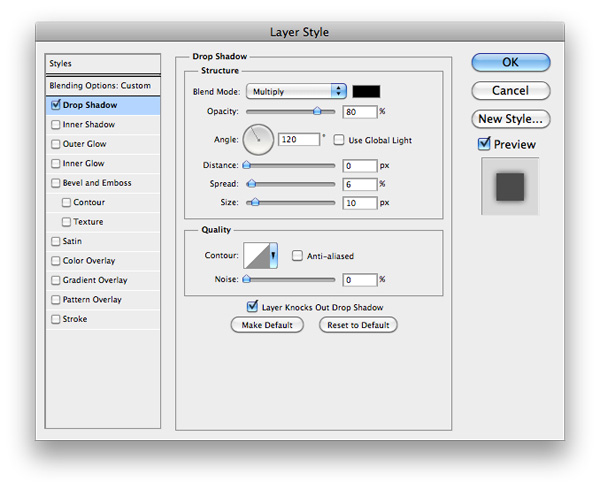This screenshot has height=489, width=600.
Task: Click the Angle dial control
Action: (258, 140)
